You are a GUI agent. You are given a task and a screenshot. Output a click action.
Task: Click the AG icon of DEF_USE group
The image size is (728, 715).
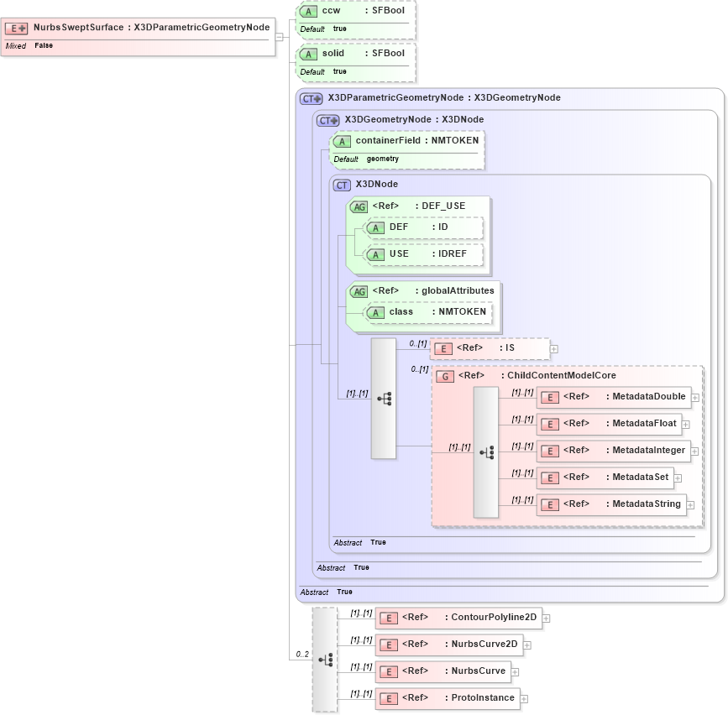pyautogui.click(x=359, y=207)
